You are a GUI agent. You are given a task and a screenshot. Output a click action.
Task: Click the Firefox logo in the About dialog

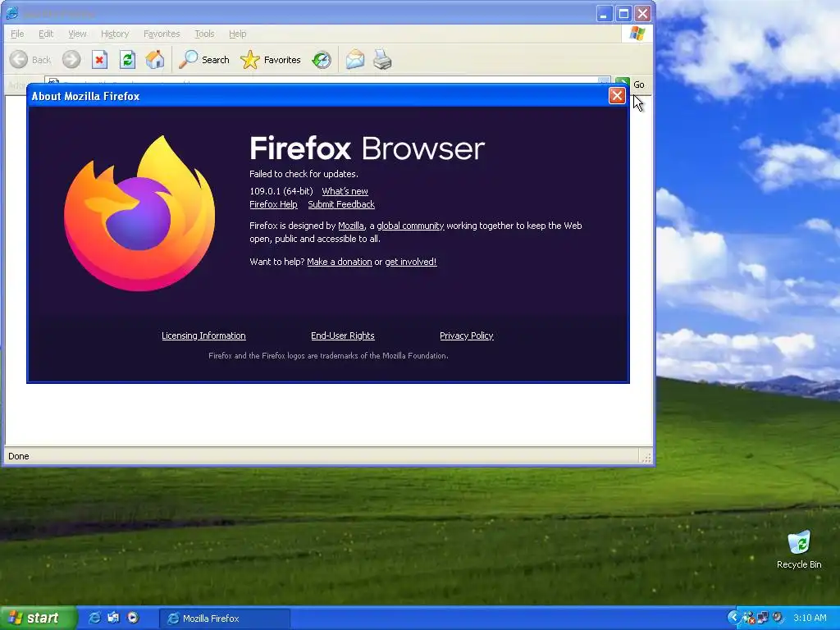pos(139,213)
